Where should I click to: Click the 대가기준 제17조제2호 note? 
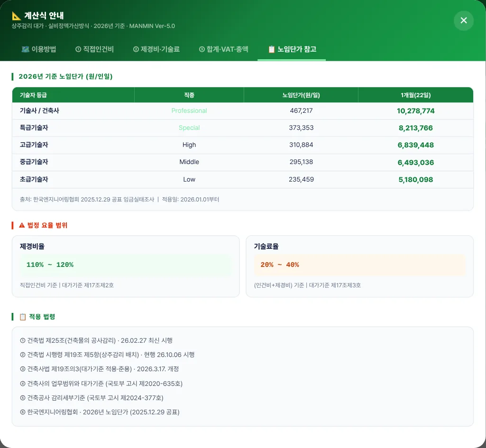tap(67, 285)
